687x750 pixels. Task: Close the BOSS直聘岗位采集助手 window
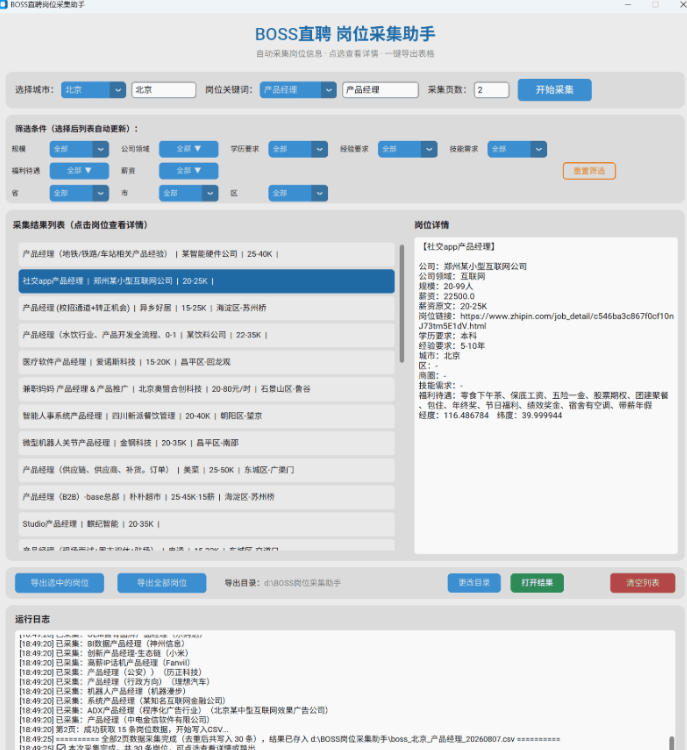click(682, 4)
